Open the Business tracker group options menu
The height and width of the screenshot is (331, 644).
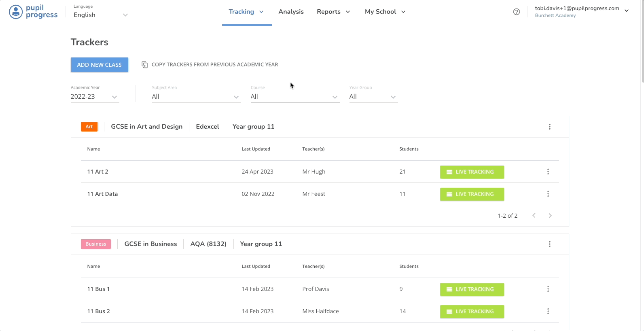pyautogui.click(x=549, y=244)
